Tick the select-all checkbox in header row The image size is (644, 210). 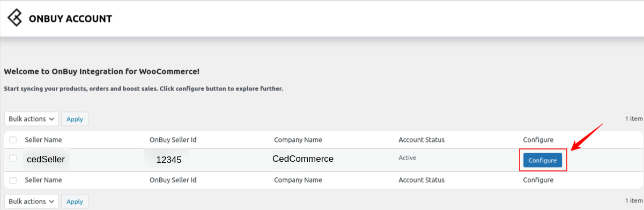pyautogui.click(x=13, y=140)
